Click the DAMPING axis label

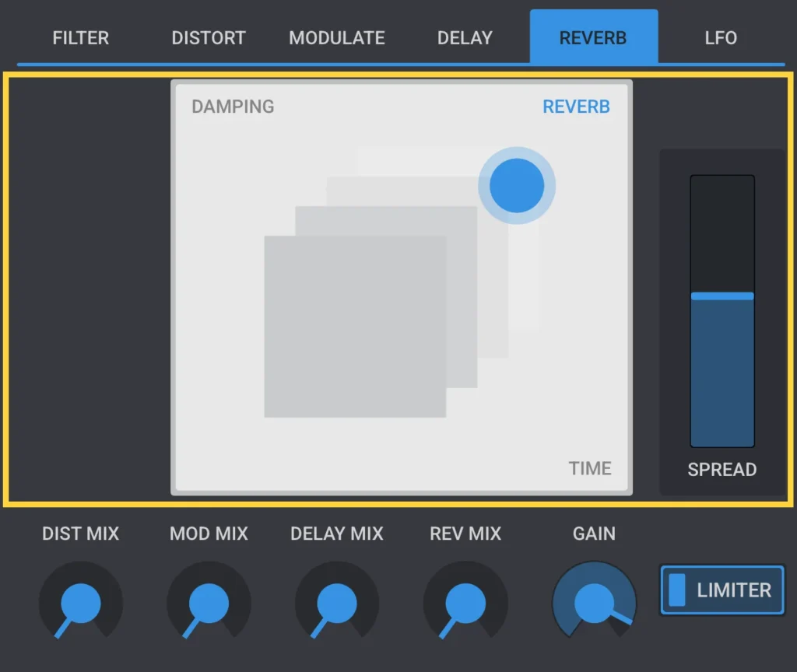[233, 107]
